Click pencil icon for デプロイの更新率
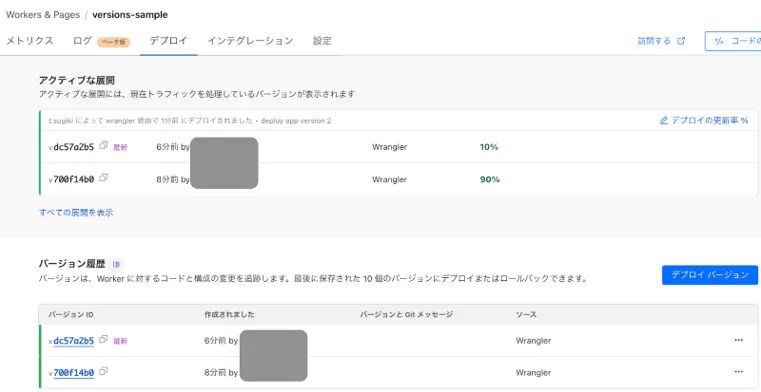The width and height of the screenshot is (761, 392). tap(664, 121)
